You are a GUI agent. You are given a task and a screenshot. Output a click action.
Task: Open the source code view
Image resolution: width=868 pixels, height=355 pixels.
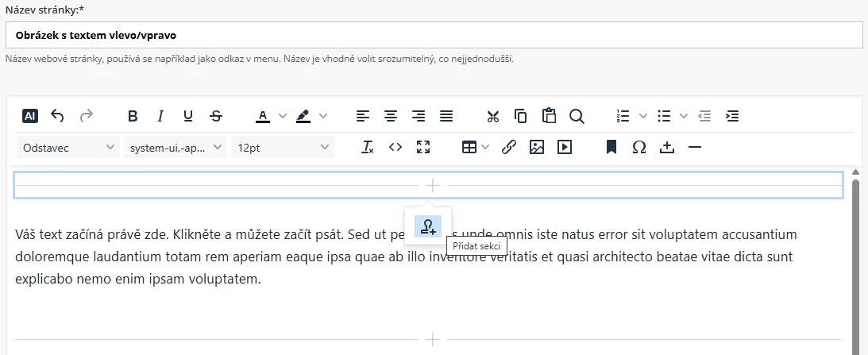pyautogui.click(x=395, y=147)
